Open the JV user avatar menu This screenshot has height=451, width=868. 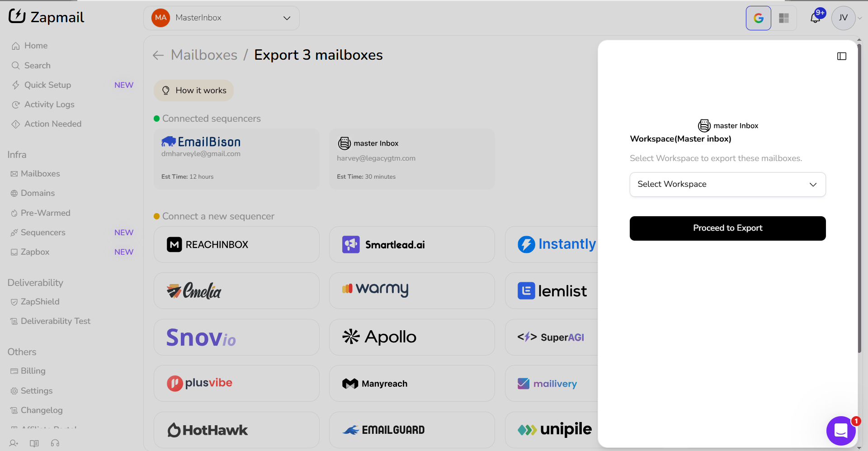click(x=843, y=18)
